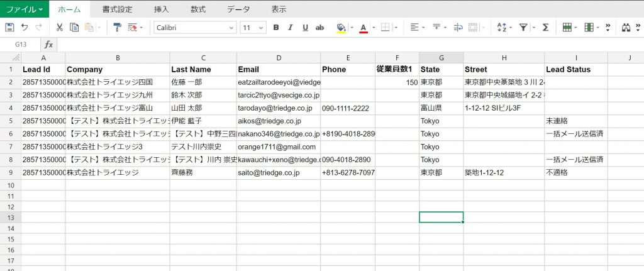Image resolution: width=644 pixels, height=271 pixels.
Task: Select the 未連絡 status cell
Action: [576, 121]
